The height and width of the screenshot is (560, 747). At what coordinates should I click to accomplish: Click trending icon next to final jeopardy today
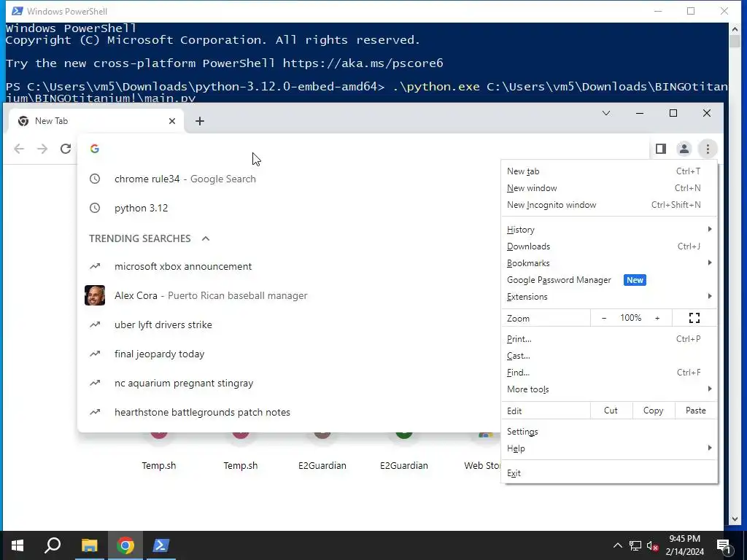coord(95,354)
